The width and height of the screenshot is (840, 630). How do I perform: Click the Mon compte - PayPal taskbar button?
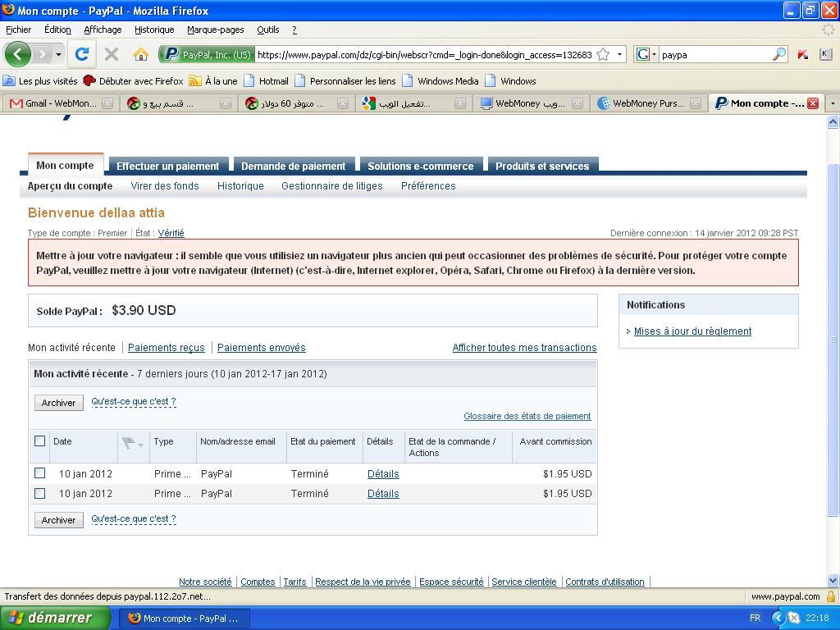[183, 619]
